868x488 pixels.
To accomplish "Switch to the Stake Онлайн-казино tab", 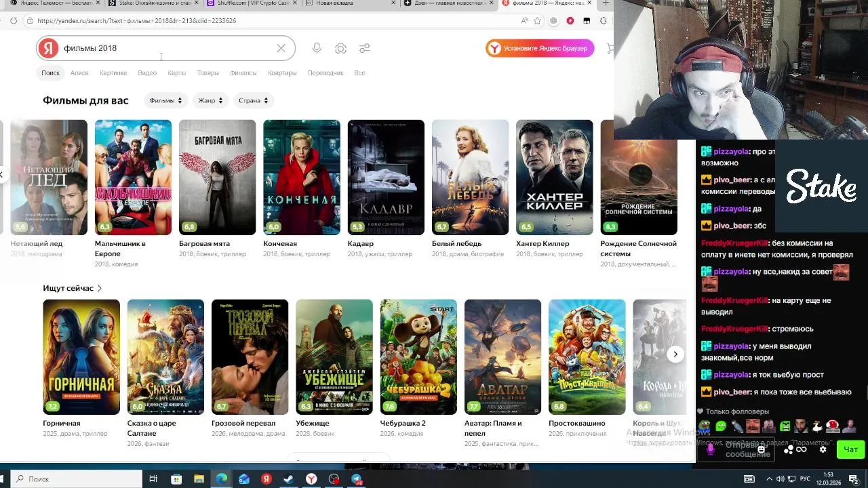I will pyautogui.click(x=152, y=3).
